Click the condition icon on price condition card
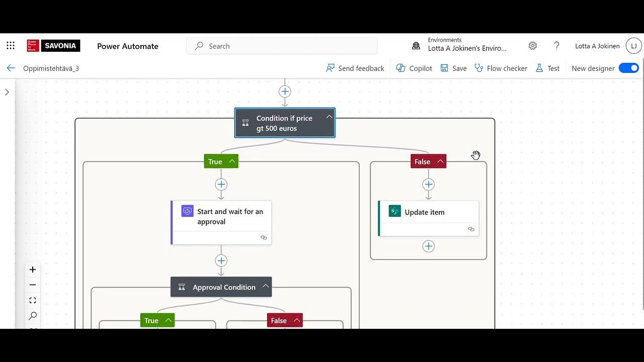 pyautogui.click(x=246, y=123)
